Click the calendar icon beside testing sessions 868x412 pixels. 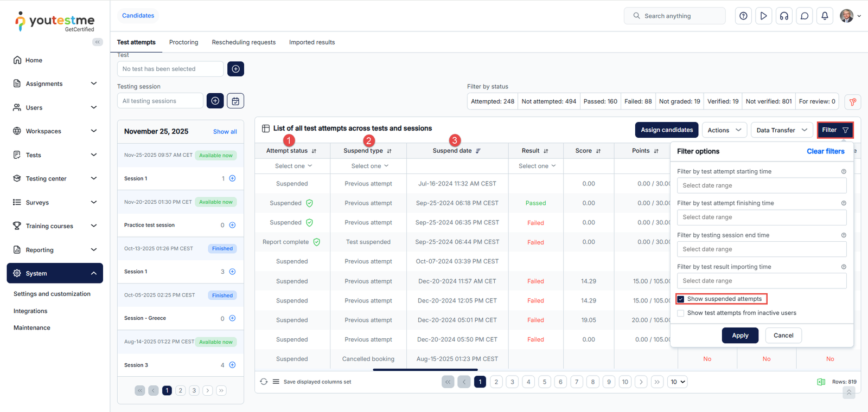(235, 101)
